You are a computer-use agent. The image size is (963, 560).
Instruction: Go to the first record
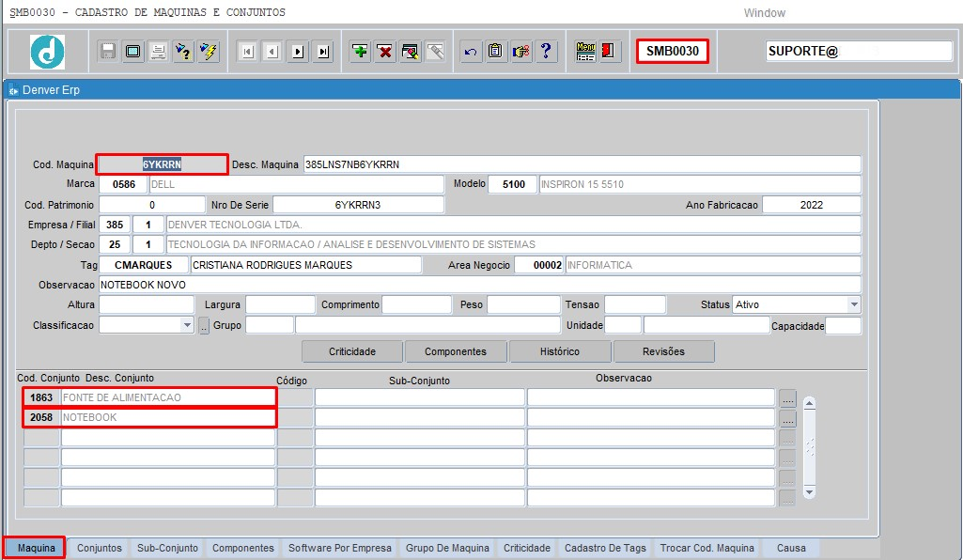pos(247,52)
